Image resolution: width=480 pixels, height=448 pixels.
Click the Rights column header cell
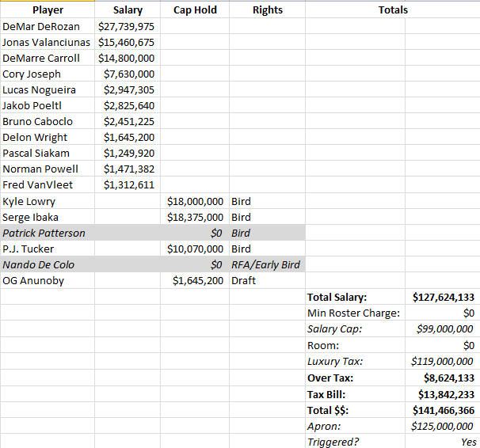(267, 10)
